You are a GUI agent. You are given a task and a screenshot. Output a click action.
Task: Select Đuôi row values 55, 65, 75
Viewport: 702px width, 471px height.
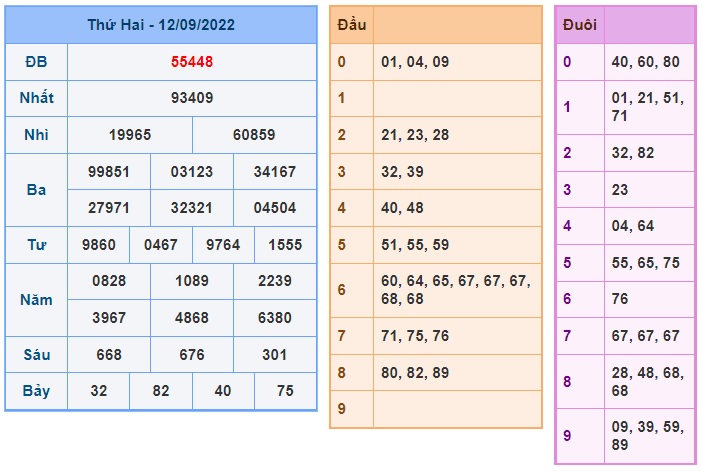(646, 263)
